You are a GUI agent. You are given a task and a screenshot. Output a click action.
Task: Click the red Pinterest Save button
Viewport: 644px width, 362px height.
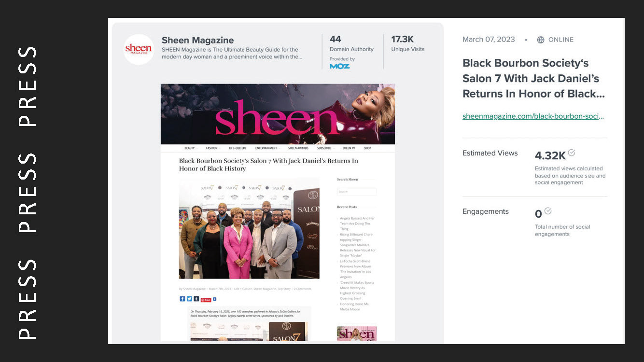point(206,300)
